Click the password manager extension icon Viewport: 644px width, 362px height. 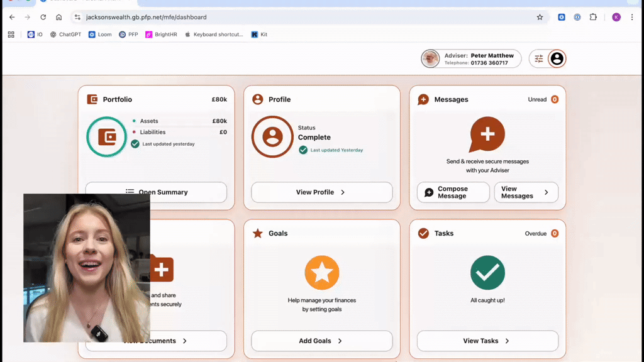(x=577, y=17)
